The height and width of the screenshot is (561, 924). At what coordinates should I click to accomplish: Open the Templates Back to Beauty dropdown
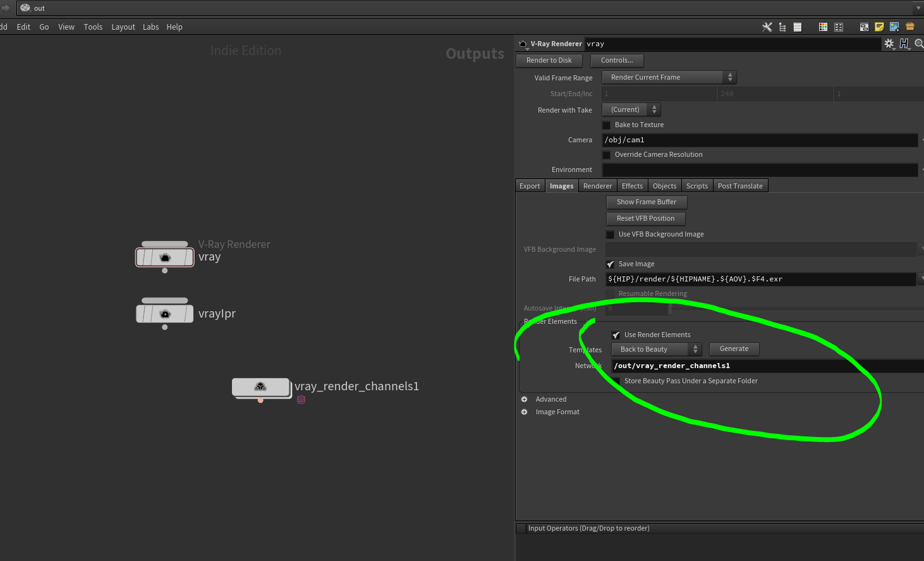coord(657,349)
